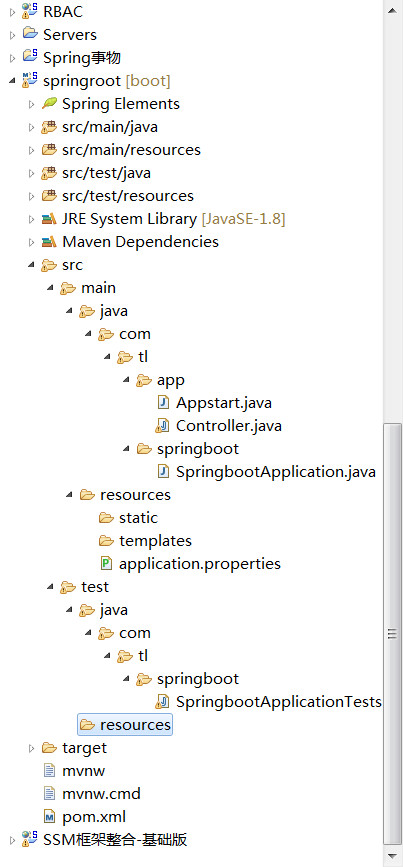Screen dimensions: 403x867
Task: Expand the RBAC project
Action: (x=12, y=11)
